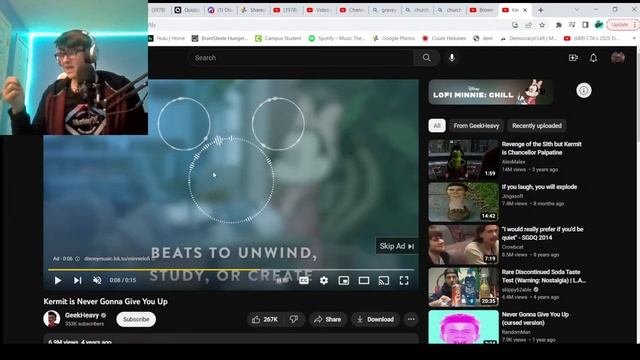
Task: Seek along the yellow ad progress bar
Action: (x=231, y=270)
